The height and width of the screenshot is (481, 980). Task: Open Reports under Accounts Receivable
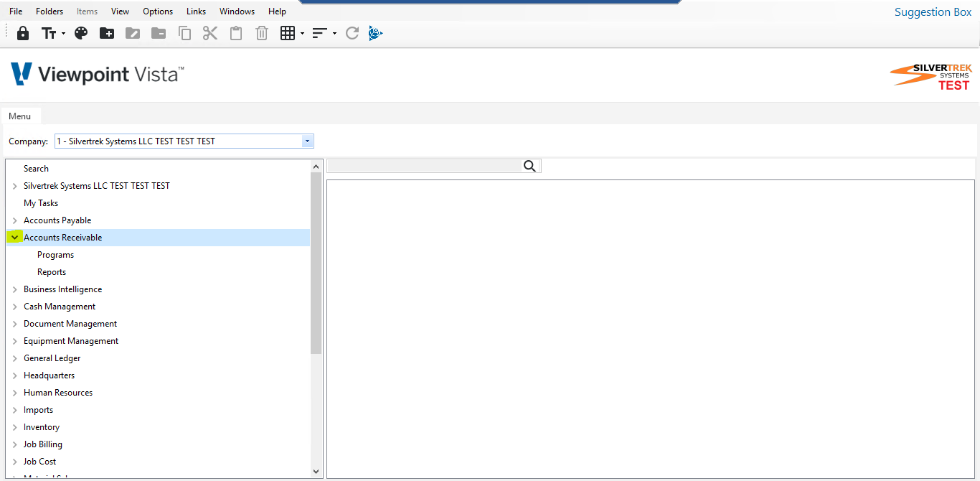tap(52, 272)
